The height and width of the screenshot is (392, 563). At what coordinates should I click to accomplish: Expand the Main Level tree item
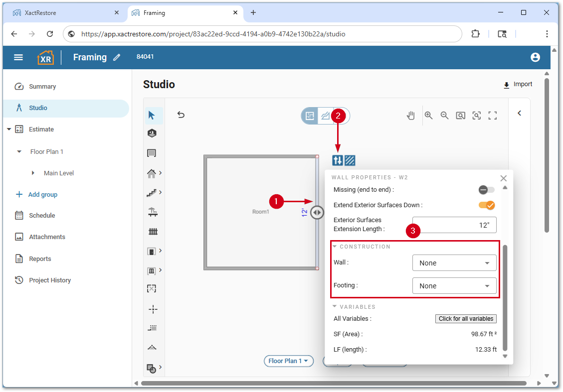coord(33,173)
